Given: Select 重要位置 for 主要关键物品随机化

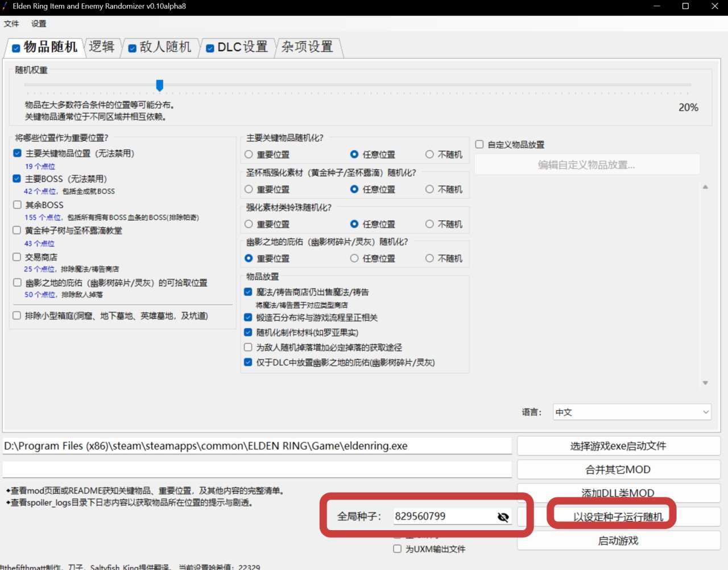Looking at the screenshot, I should (x=249, y=154).
